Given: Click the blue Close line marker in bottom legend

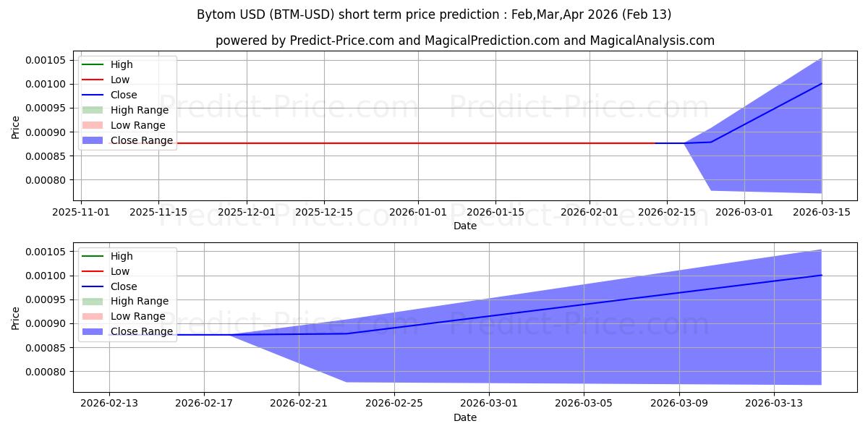Looking at the screenshot, I should [x=93, y=286].
